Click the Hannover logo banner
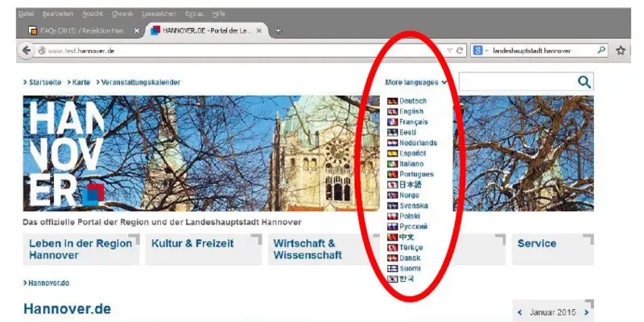The width and height of the screenshot is (644, 322). [67, 153]
